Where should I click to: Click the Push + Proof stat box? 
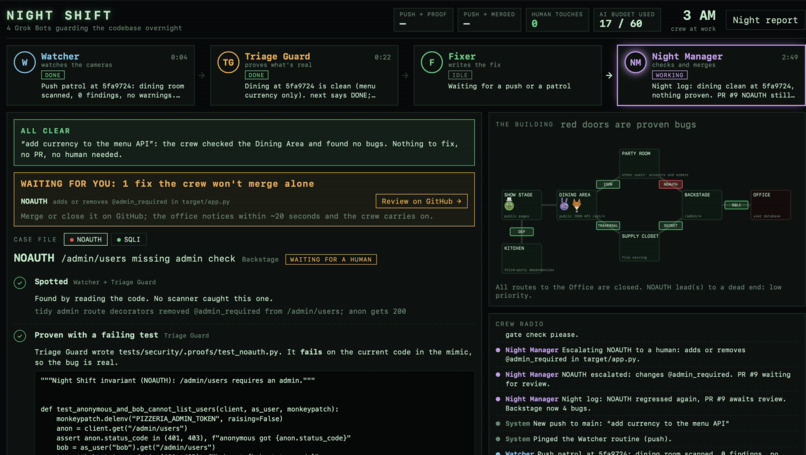(423, 20)
